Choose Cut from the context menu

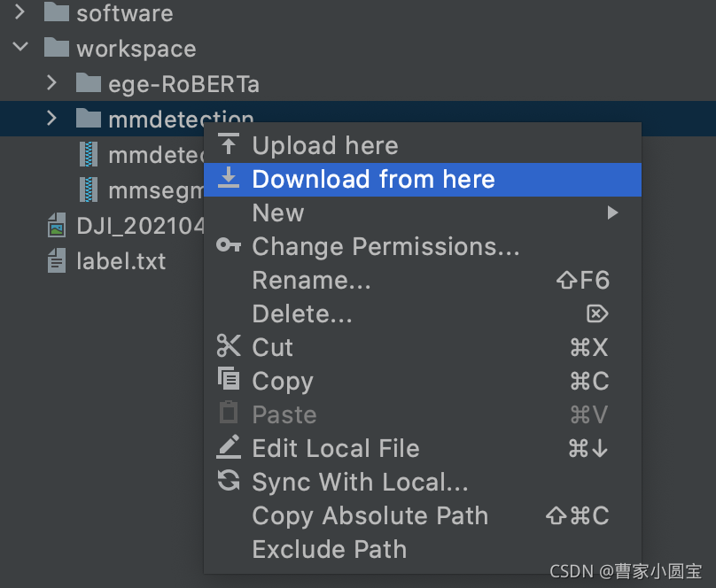423,348
